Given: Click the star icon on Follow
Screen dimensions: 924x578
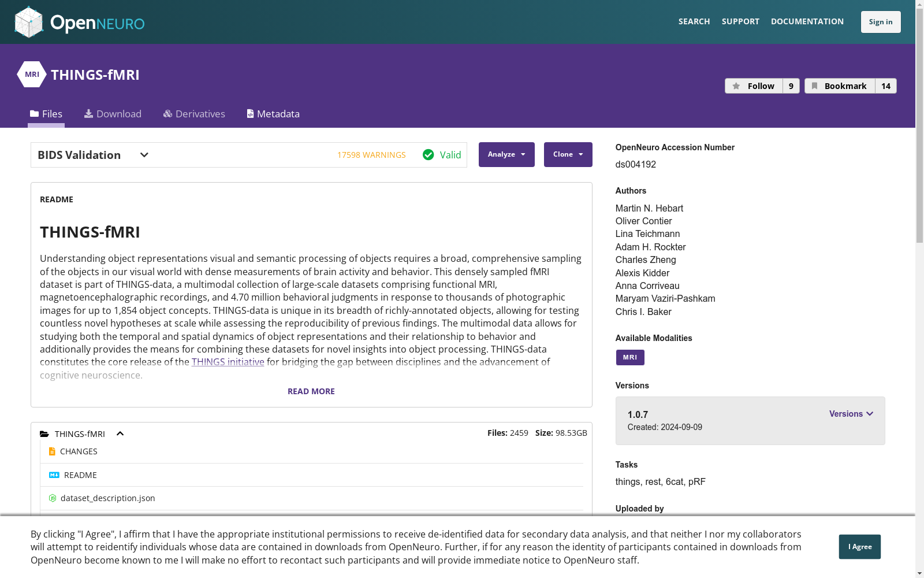Looking at the screenshot, I should point(736,86).
